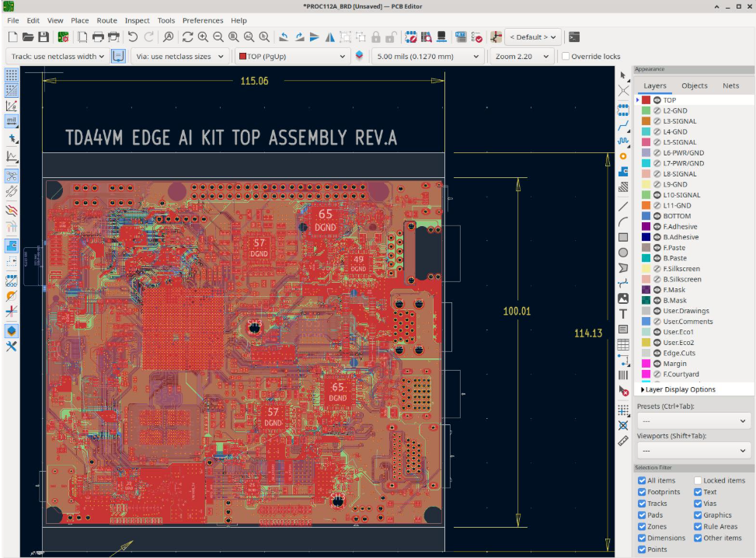Image resolution: width=756 pixels, height=558 pixels.
Task: Click the TOP layer red color swatch
Action: (646, 99)
